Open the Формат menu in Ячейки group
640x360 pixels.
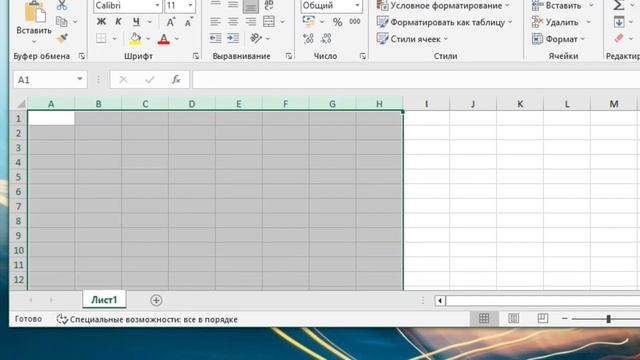pos(558,39)
